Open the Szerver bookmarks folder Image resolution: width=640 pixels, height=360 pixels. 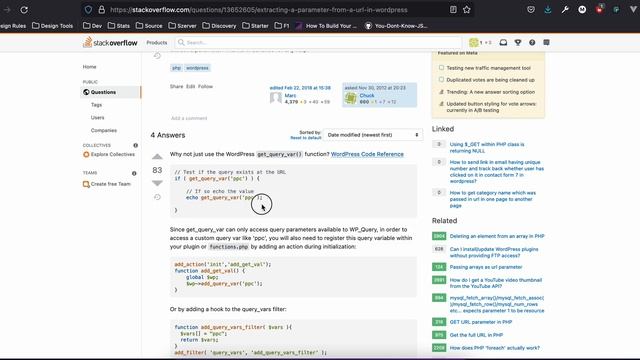[x=182, y=26]
